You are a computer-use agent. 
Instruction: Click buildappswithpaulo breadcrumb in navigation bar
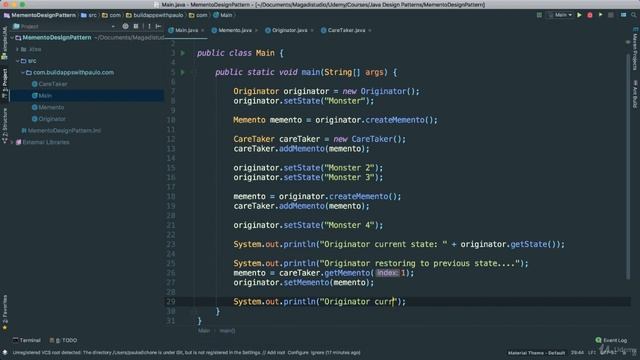click(x=155, y=15)
